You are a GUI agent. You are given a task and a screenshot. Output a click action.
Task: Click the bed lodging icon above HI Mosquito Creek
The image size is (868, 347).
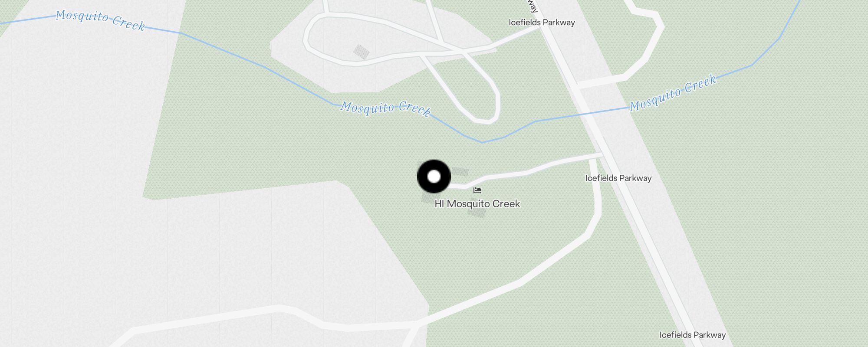[477, 190]
